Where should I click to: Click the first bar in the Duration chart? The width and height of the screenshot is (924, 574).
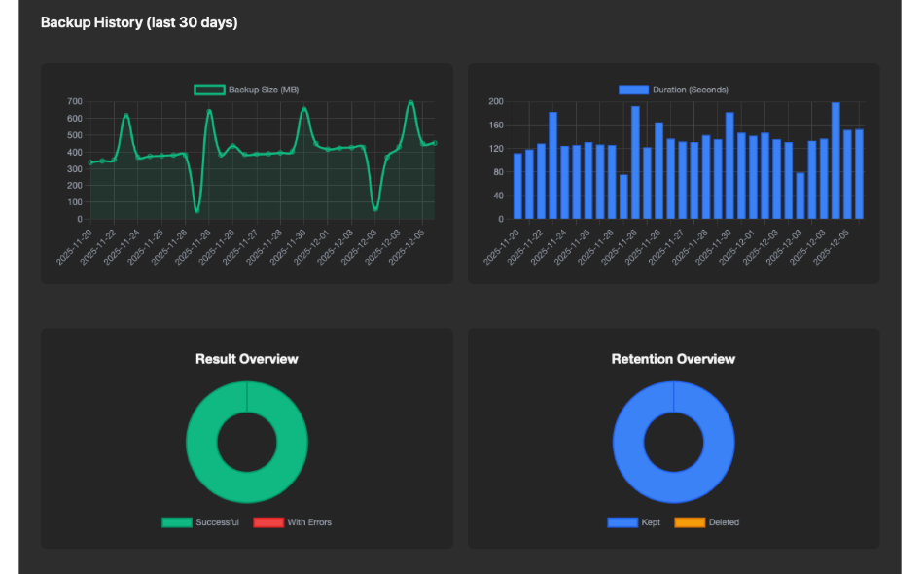[517, 186]
